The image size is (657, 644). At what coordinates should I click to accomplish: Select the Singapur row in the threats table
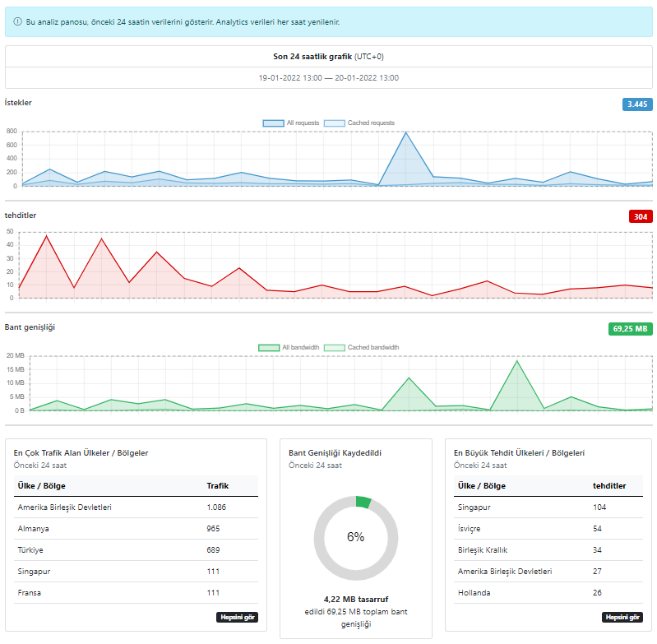(x=548, y=507)
